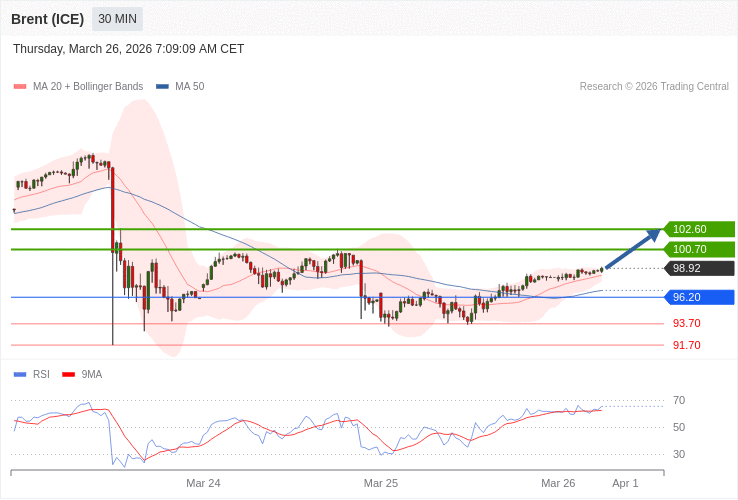Select the 102.60 green resistance price tag
The image size is (738, 500).
tap(699, 229)
